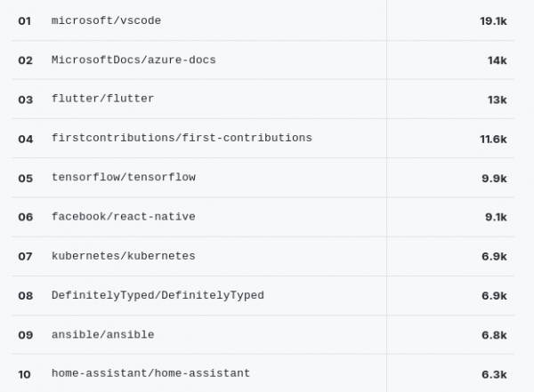
Task: Select the 9.9k value for tensorflow
Action: (494, 178)
